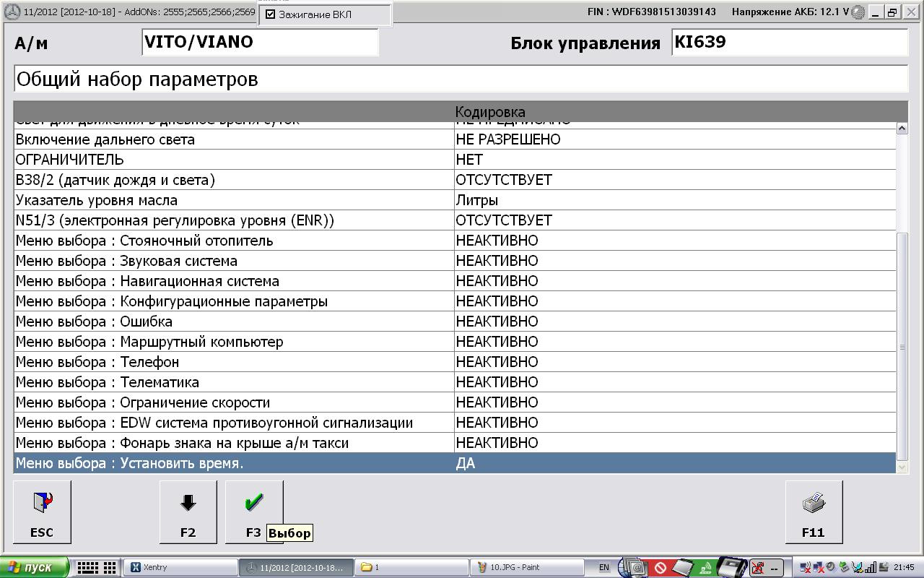Select Меню выбора : Навигационная система row
The height and width of the screenshot is (578, 924).
click(x=455, y=281)
